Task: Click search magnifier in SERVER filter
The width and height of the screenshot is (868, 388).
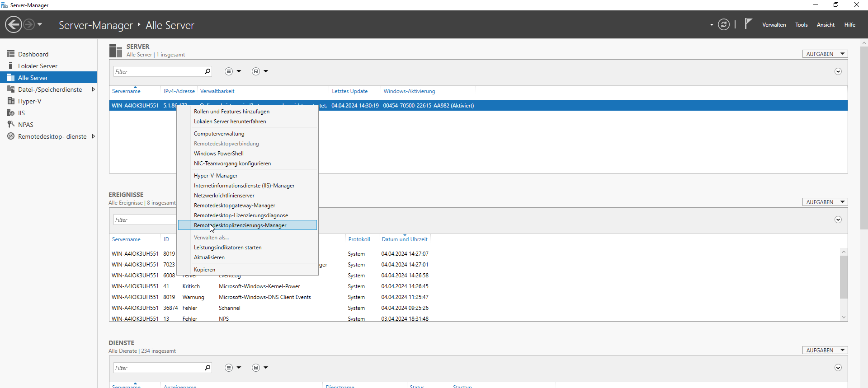Action: coord(208,71)
